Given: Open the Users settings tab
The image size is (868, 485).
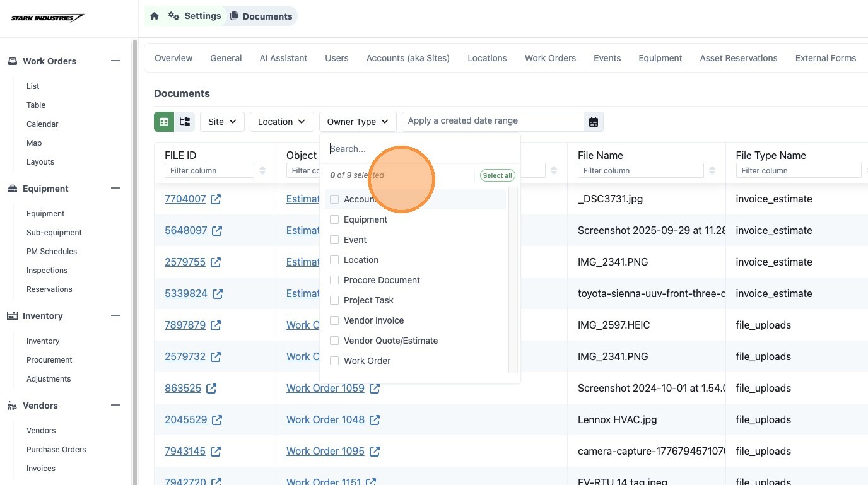Looking at the screenshot, I should click(x=337, y=58).
